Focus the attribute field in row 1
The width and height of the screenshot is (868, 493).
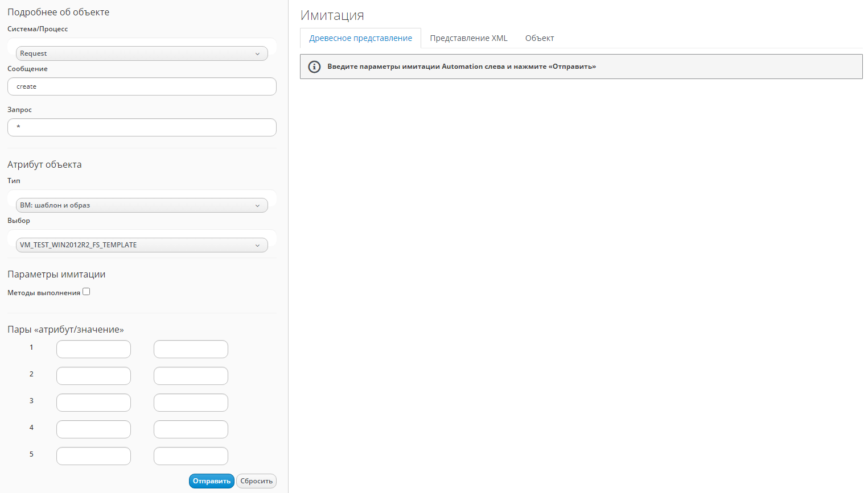(93, 349)
